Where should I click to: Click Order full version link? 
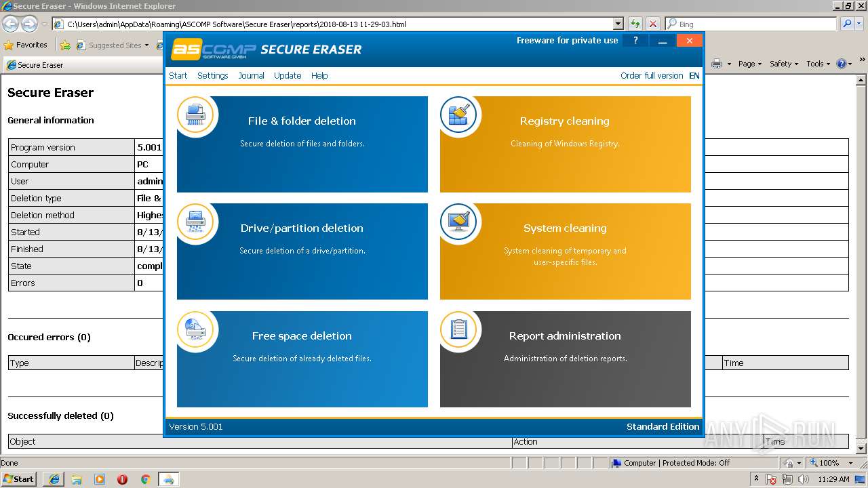tap(652, 76)
